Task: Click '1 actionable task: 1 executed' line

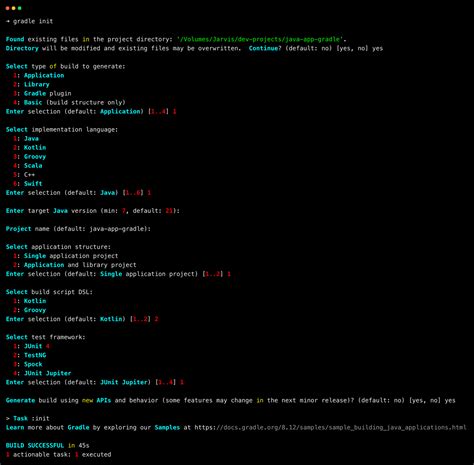Action: point(58,454)
